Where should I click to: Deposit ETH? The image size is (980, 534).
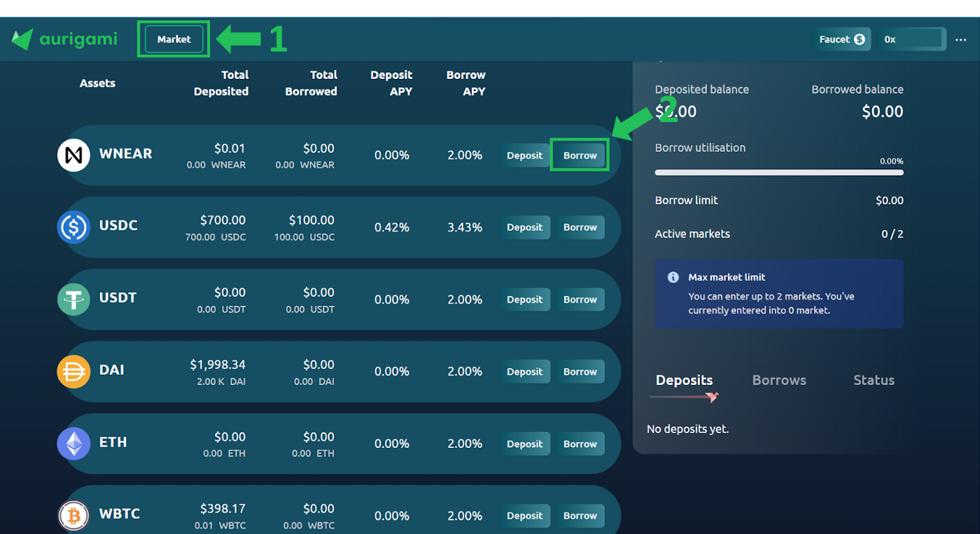[x=524, y=444]
